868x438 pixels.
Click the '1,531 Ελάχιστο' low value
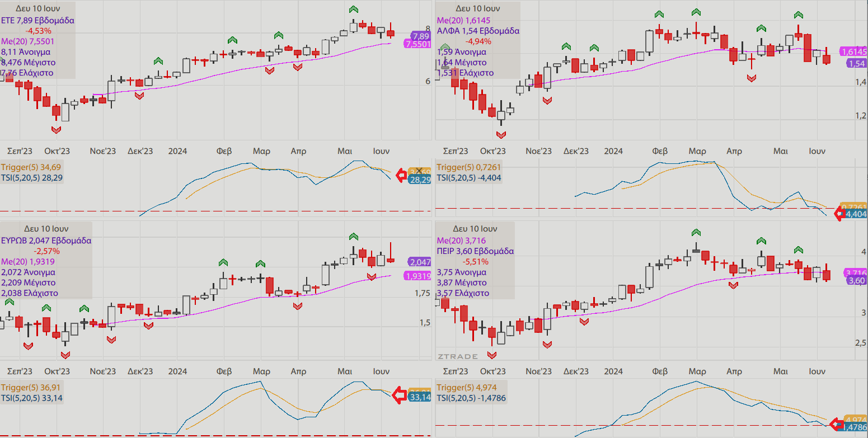465,73
